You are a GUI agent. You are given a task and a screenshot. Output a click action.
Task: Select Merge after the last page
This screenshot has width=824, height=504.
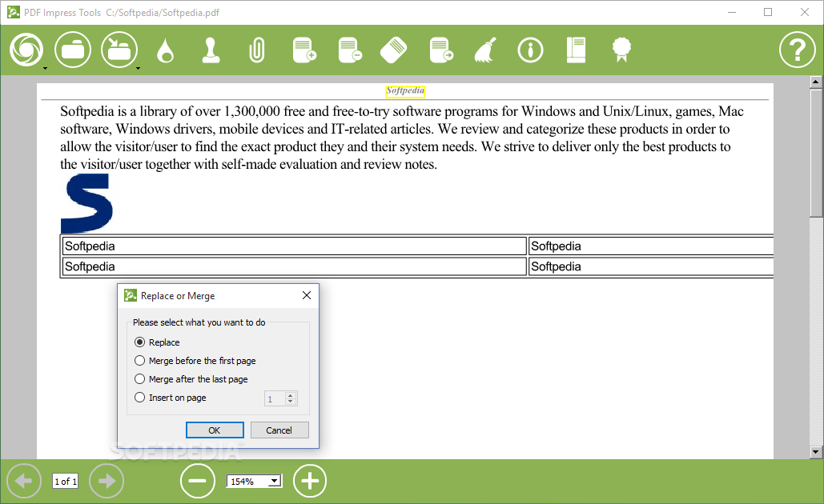[191, 379]
